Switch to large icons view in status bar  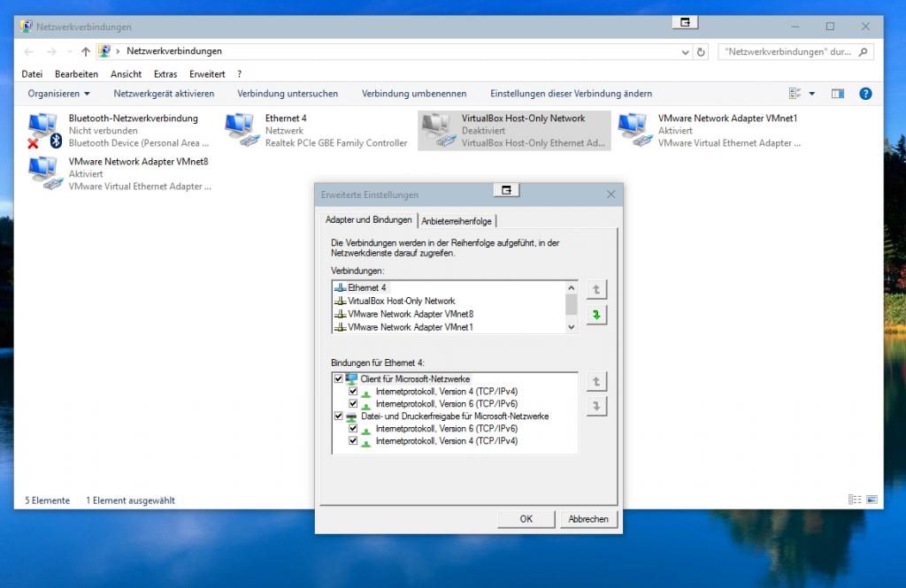click(871, 500)
